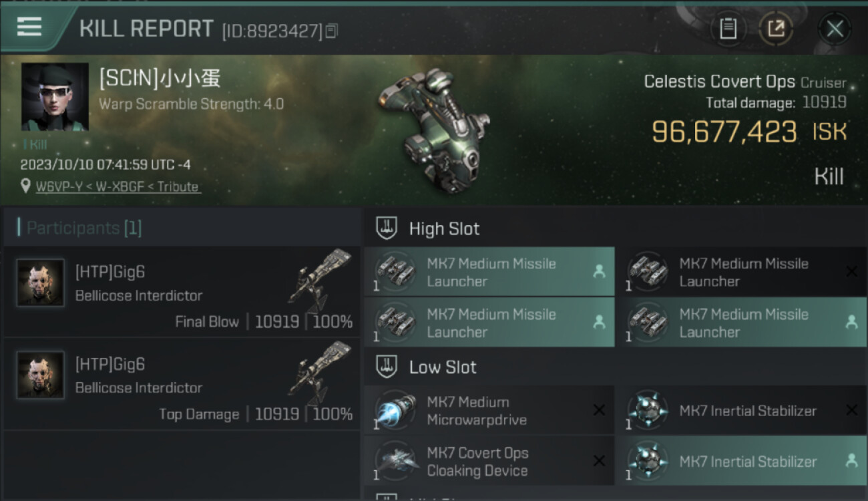Viewport: 868px width, 501px height.
Task: Collapse the Low Slot section
Action: pyautogui.click(x=443, y=367)
